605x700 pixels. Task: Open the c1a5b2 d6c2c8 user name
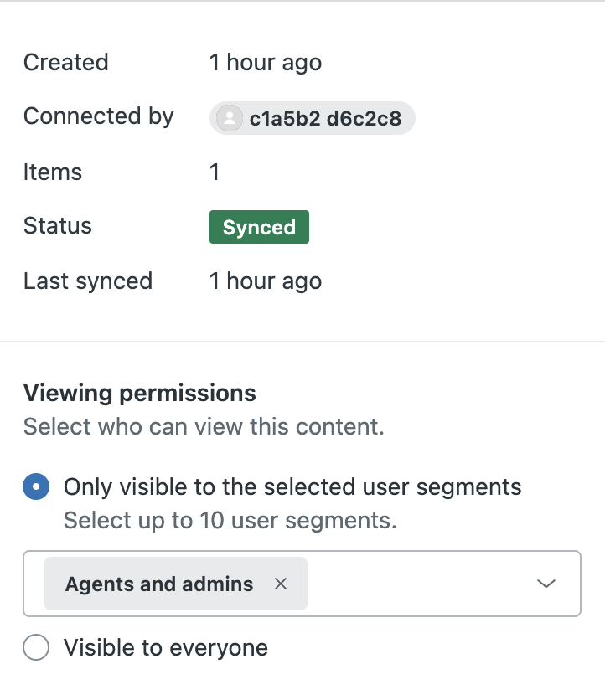click(325, 119)
